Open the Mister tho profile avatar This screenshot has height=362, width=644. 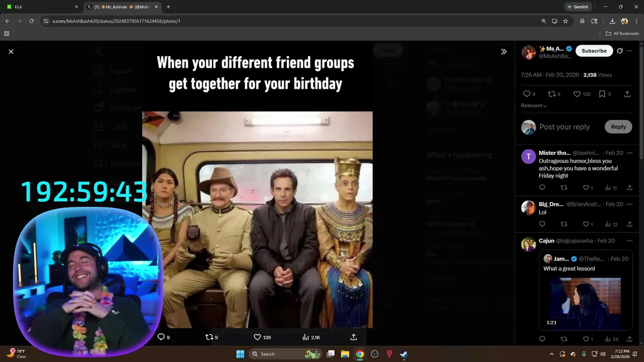(528, 156)
